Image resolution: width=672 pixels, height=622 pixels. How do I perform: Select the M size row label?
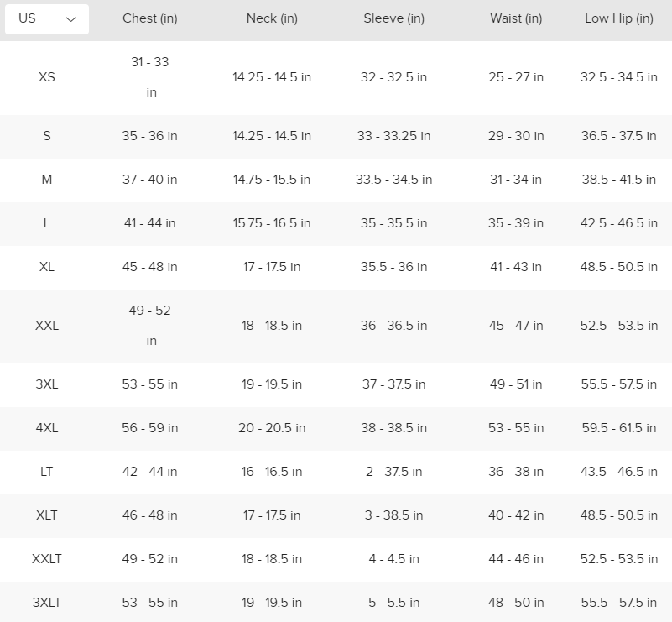click(x=47, y=180)
